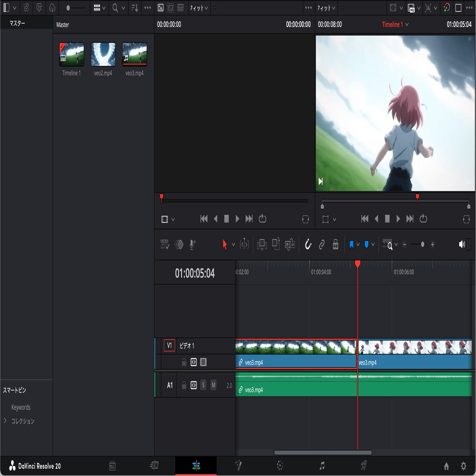Click the link clips chain icon
The image size is (476, 476).
point(321,244)
